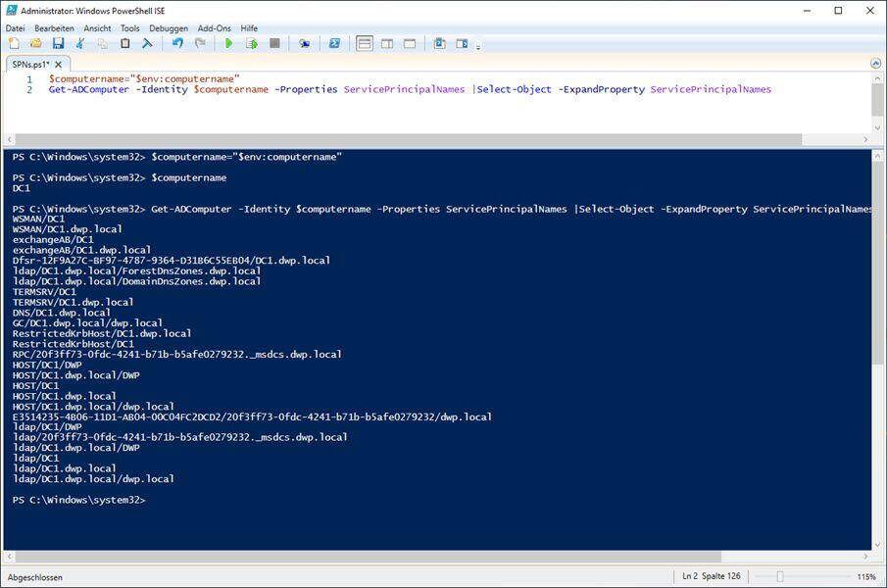Open the Datei menu
This screenshot has width=887, height=588.
point(15,28)
